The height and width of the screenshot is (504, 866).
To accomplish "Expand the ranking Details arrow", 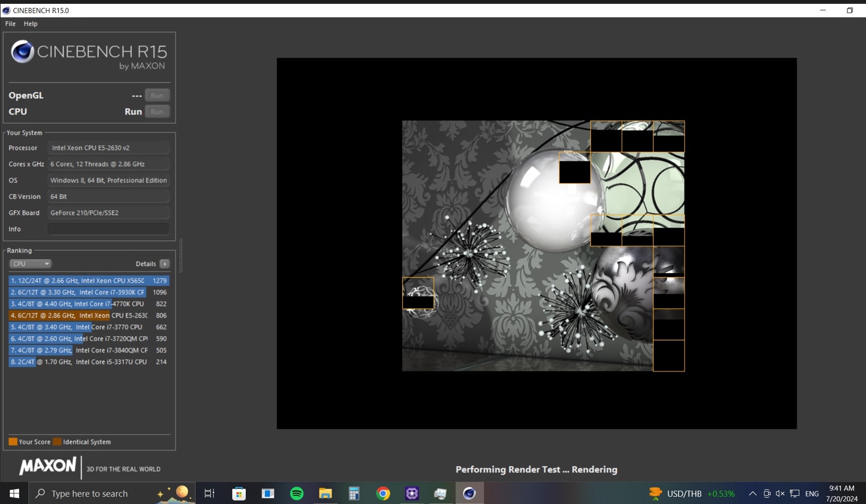I will [165, 264].
